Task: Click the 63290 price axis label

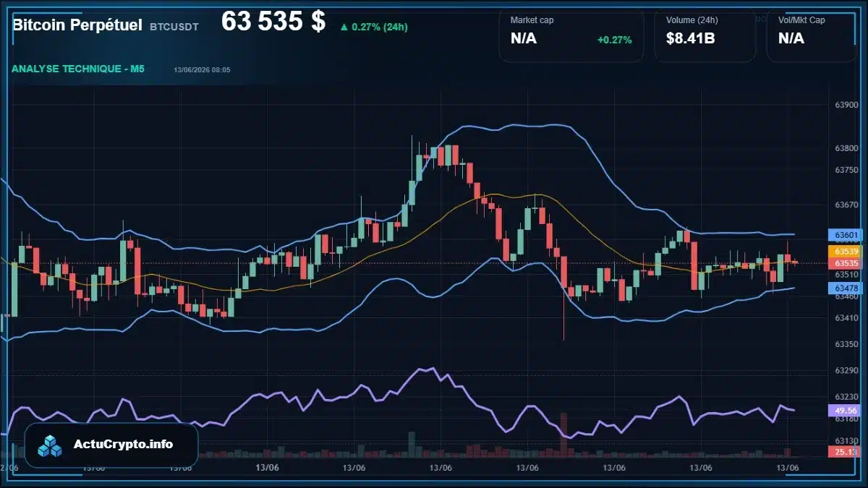Action: (846, 370)
